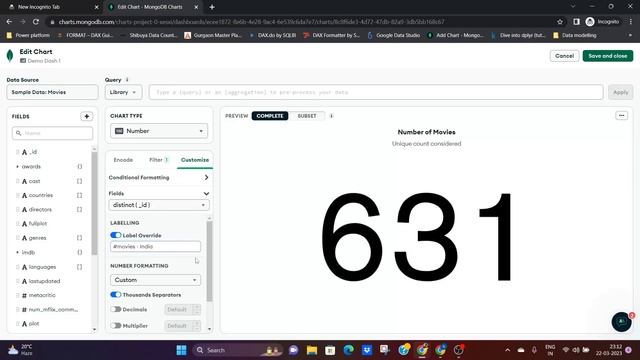The height and width of the screenshot is (360, 640).
Task: Click the array brackets icon for genres
Action: point(80,238)
